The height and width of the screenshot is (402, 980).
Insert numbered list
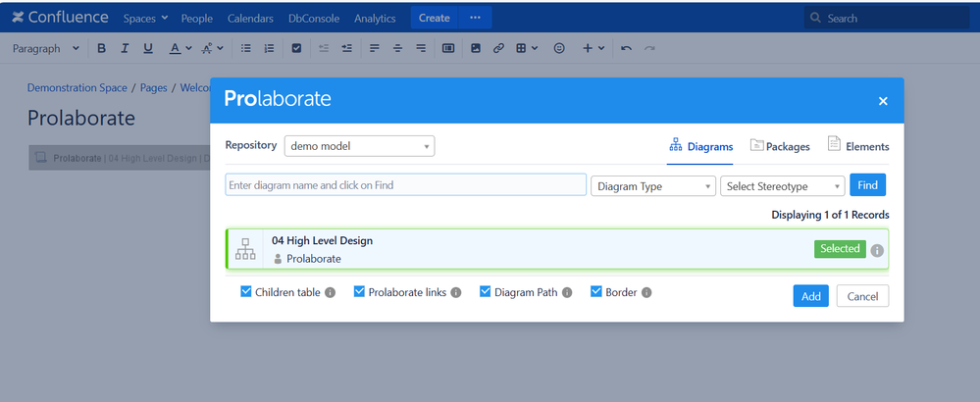click(270, 48)
